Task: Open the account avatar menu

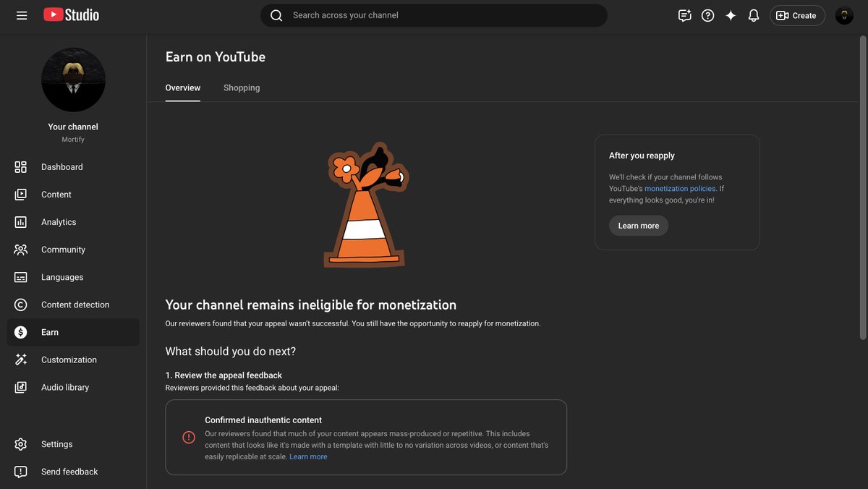Action: tap(844, 15)
